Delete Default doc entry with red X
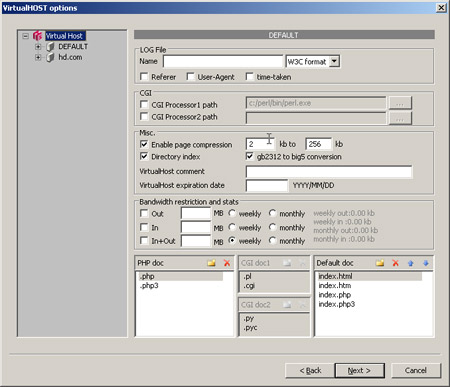This screenshot has height=387, width=450. (395, 263)
